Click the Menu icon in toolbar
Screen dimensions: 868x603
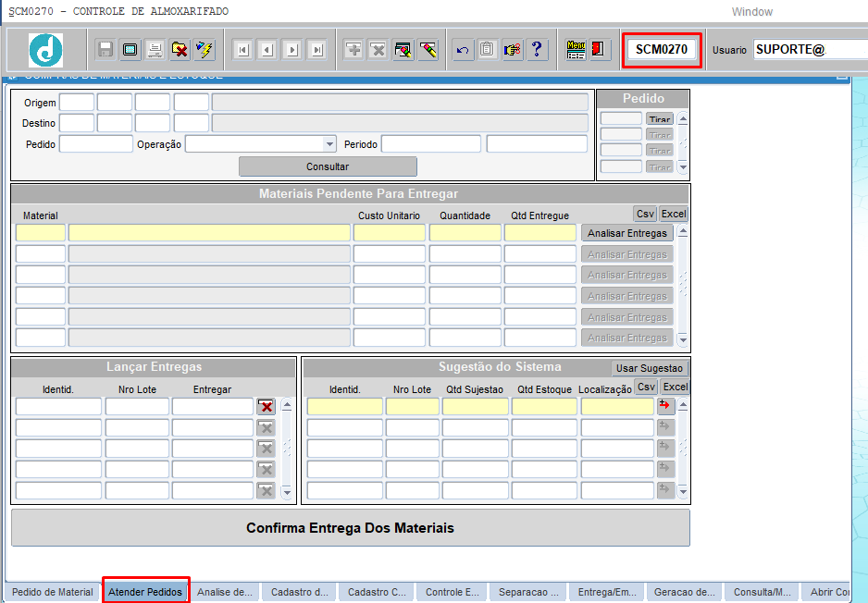coord(576,50)
